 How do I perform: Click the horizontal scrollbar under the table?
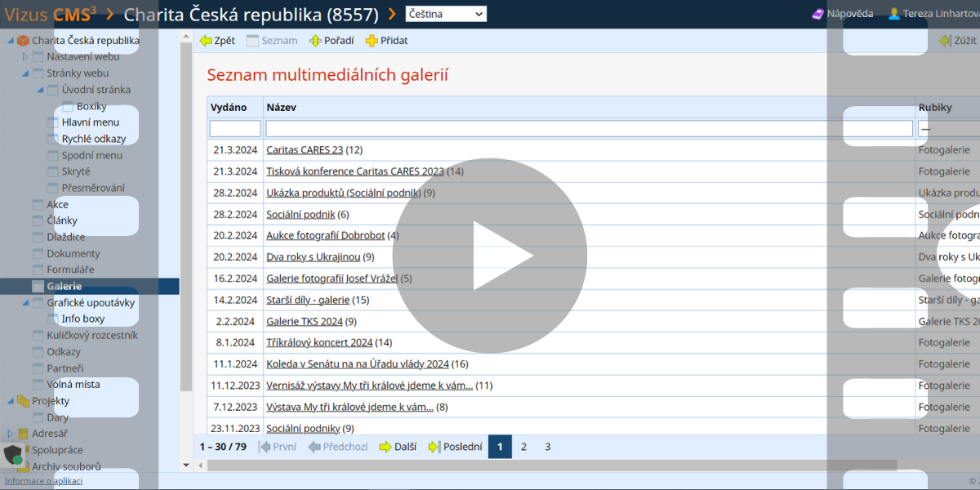pyautogui.click(x=552, y=465)
